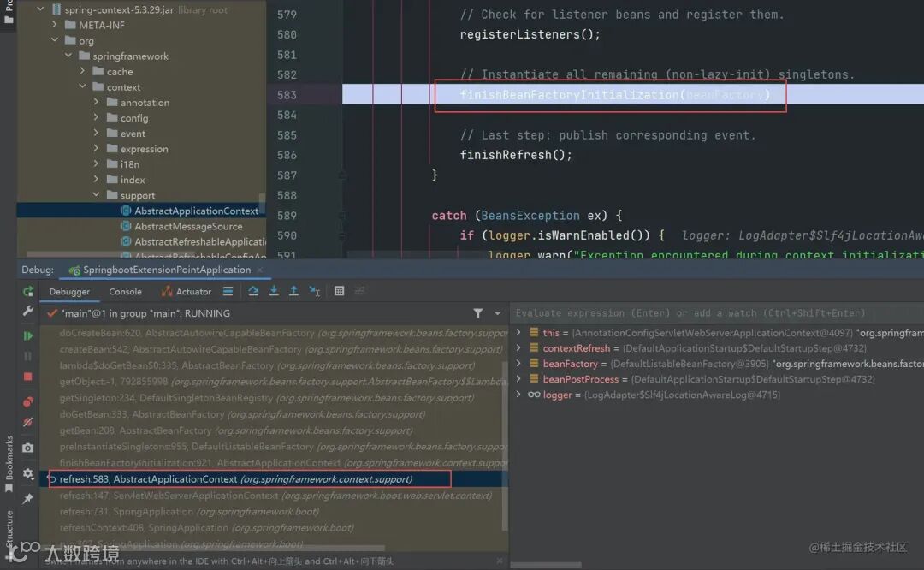The width and height of the screenshot is (924, 570).
Task: Select frame doGetBean:333 AbstractBeanFactory
Action: coord(242,414)
